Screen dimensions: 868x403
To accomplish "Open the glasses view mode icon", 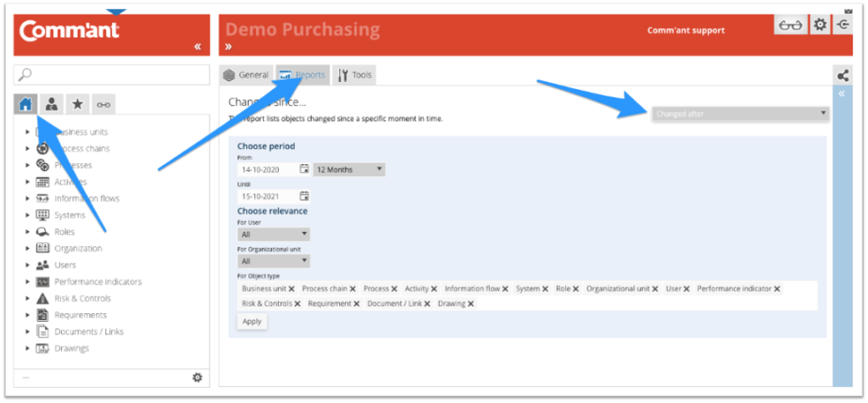I will 790,25.
